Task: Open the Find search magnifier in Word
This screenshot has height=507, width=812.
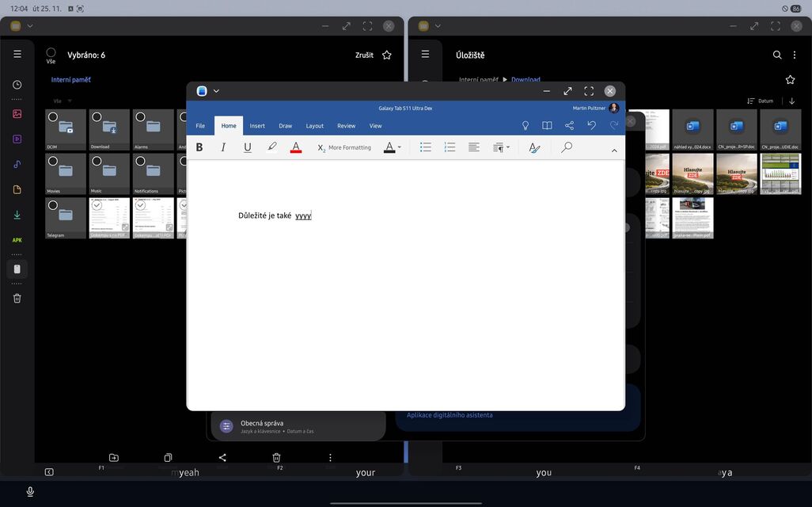Action: click(x=567, y=147)
